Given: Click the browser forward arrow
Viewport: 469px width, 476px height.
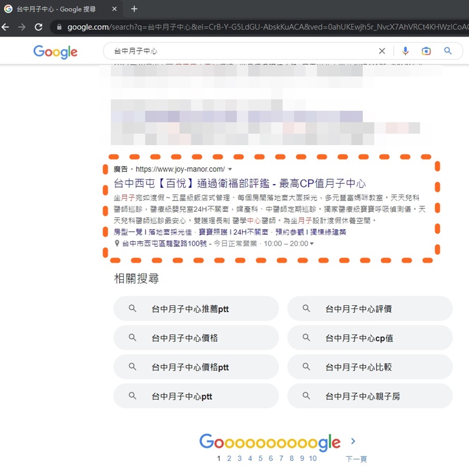Looking at the screenshot, I should pyautogui.click(x=22, y=27).
